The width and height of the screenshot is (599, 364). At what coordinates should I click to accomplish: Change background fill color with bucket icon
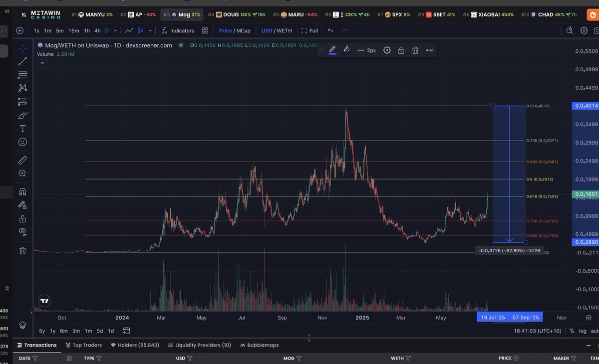pos(347,50)
